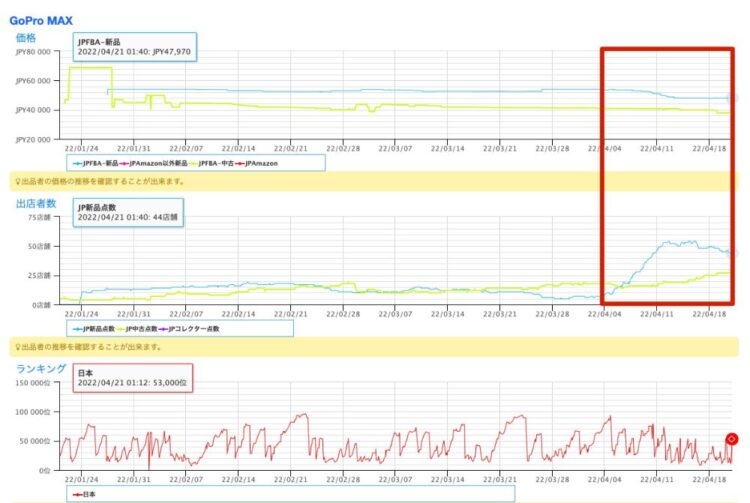
Task: Click the 0店舗 axis label
Action: pyautogui.click(x=41, y=305)
